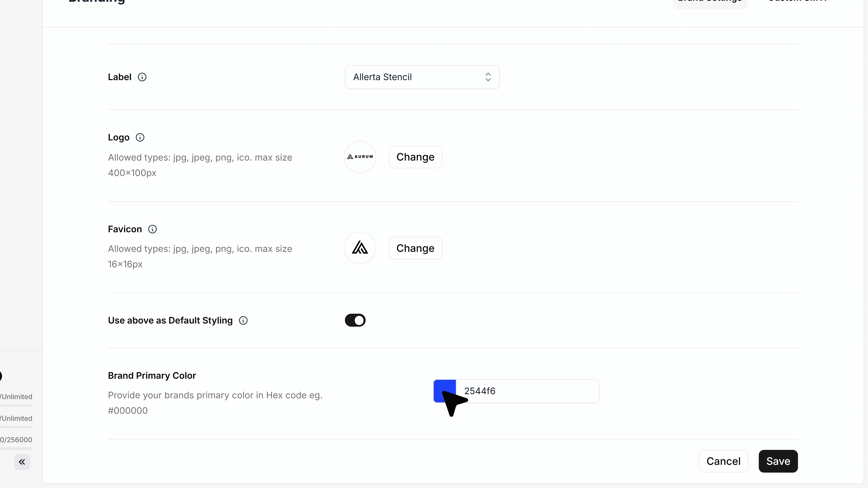Screen dimensions: 868x488
Task: Click the Use above as Default Styling label
Action: point(170,321)
